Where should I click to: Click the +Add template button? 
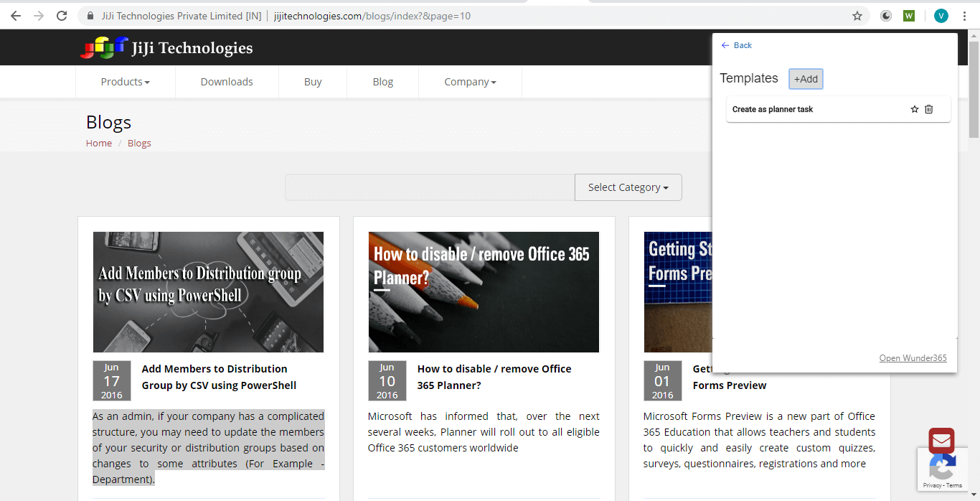[x=806, y=79]
